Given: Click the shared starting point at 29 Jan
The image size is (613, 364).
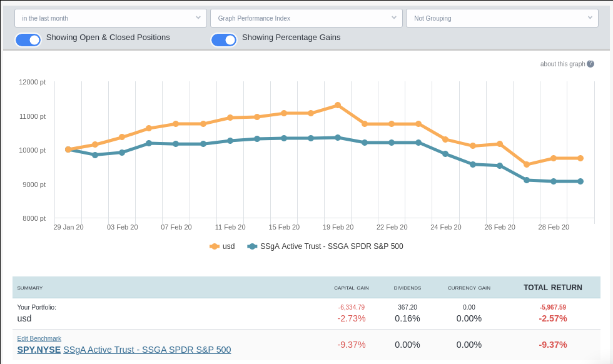Looking at the screenshot, I should coord(68,149).
